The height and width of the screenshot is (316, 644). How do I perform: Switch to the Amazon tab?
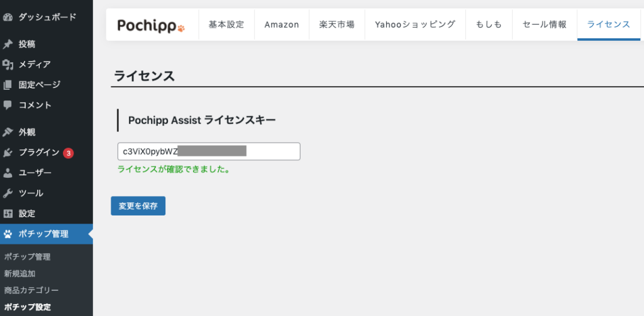click(282, 25)
